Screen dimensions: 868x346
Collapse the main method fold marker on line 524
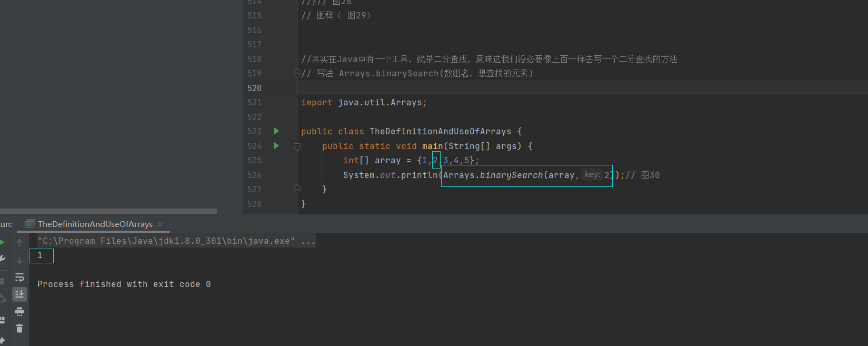297,146
